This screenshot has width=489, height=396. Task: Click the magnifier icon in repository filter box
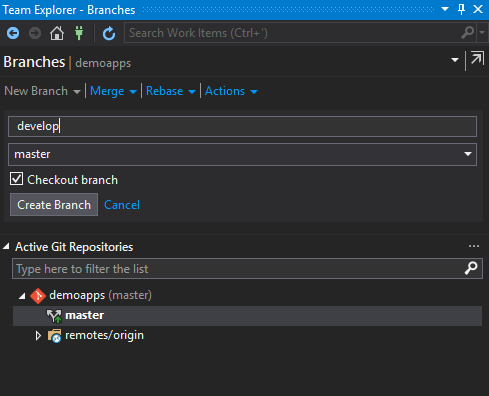coord(471,268)
